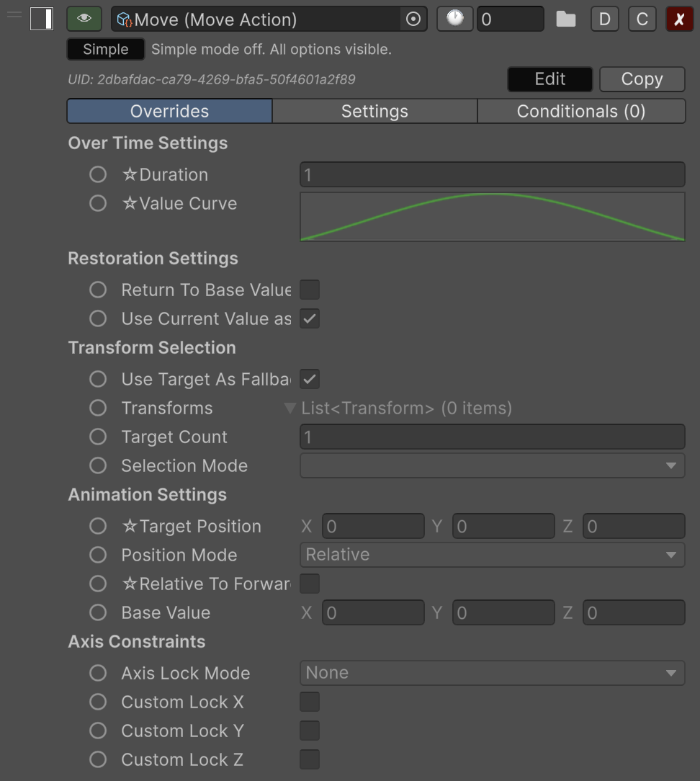Open the Conditionals (0) tab
The height and width of the screenshot is (781, 700).
580,112
